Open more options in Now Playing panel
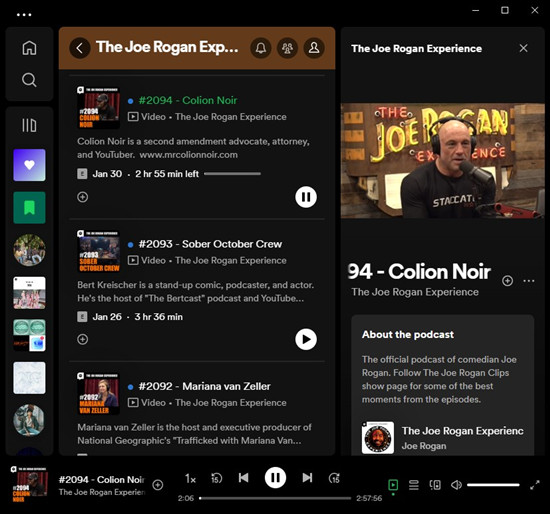Image resolution: width=550 pixels, height=514 pixels. coord(529,281)
